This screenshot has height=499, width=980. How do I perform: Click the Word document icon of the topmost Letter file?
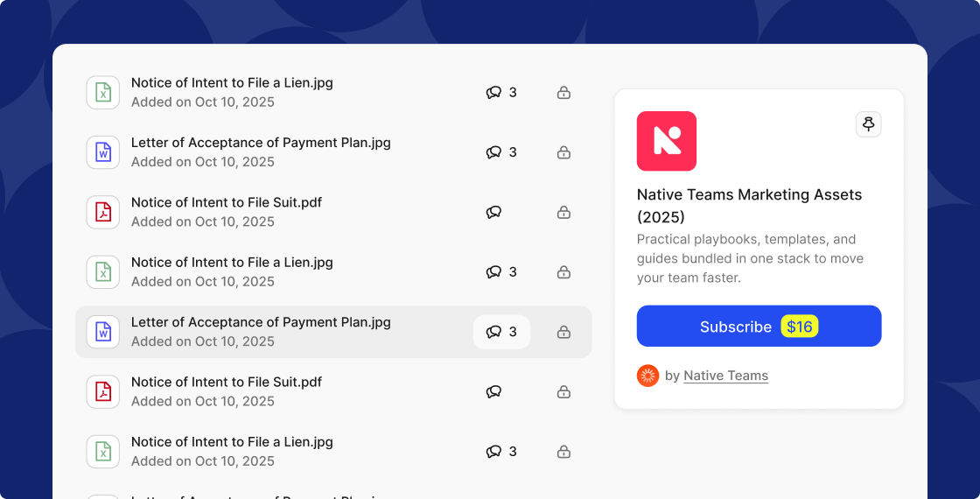pyautogui.click(x=103, y=152)
